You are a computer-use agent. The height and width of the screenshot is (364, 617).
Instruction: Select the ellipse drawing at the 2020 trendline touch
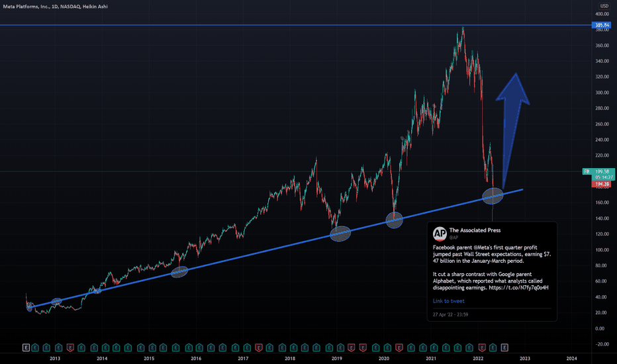click(x=395, y=220)
